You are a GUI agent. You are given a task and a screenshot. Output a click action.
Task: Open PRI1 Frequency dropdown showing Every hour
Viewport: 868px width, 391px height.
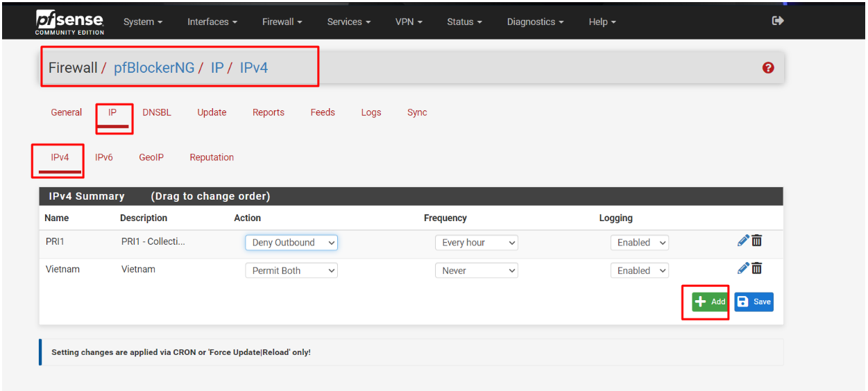pyautogui.click(x=477, y=243)
